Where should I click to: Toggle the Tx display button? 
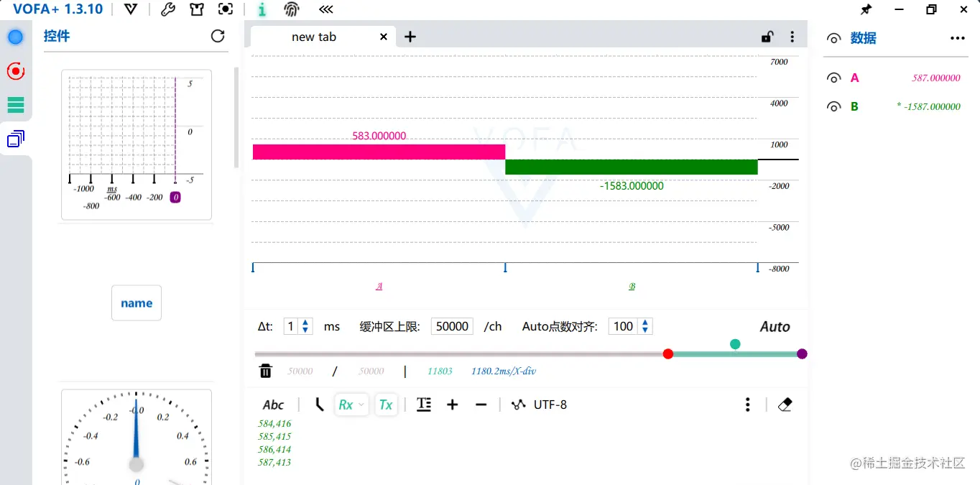[x=386, y=405]
